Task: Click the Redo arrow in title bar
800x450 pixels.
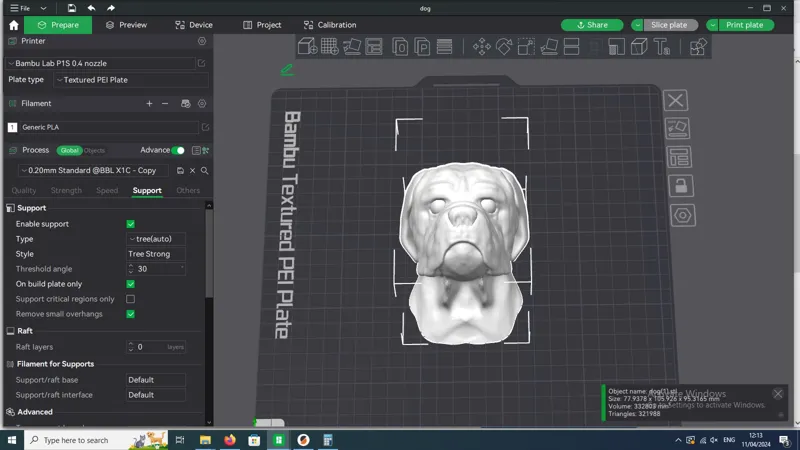Action: coord(111,8)
